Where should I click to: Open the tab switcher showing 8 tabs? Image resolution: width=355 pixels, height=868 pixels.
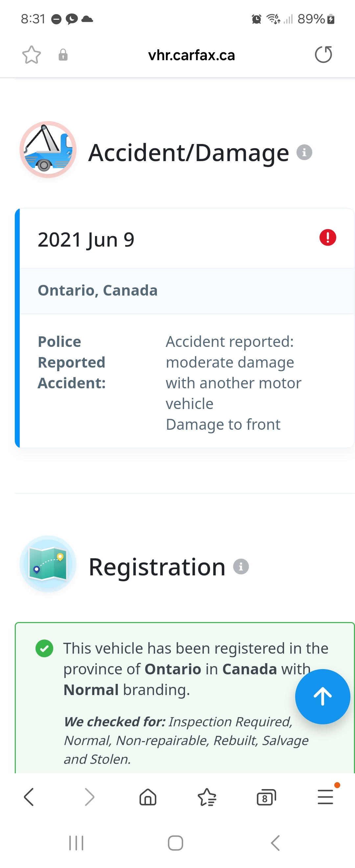coord(266,797)
